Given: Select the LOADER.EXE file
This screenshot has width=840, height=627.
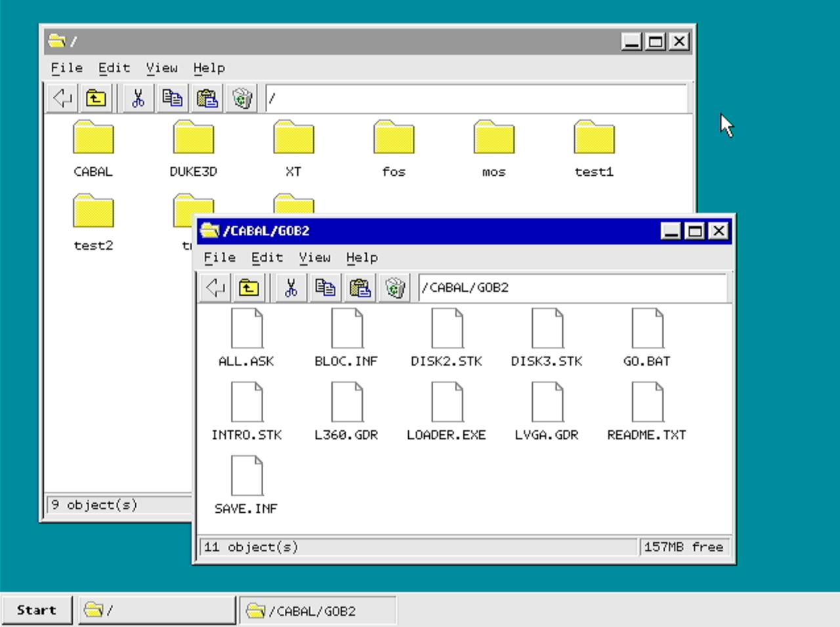Looking at the screenshot, I should (447, 412).
